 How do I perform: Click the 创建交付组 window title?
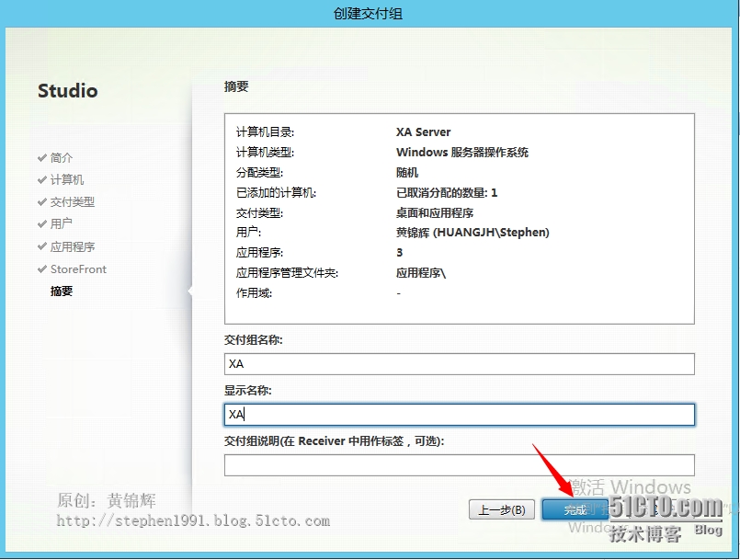[x=368, y=13]
